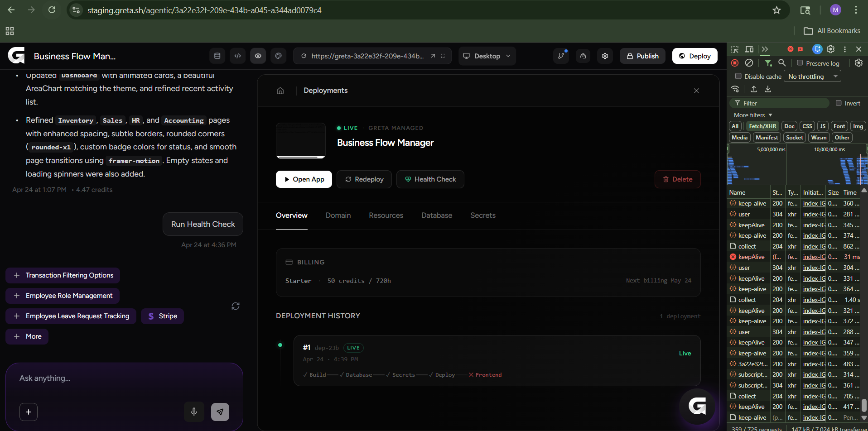Image resolution: width=868 pixels, height=431 pixels.
Task: Clear the network log
Action: [749, 63]
